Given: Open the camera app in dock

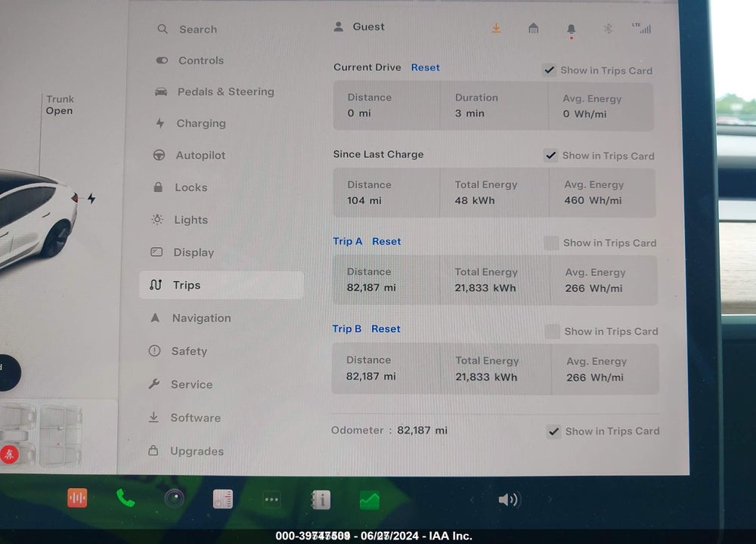Looking at the screenshot, I should point(174,498).
